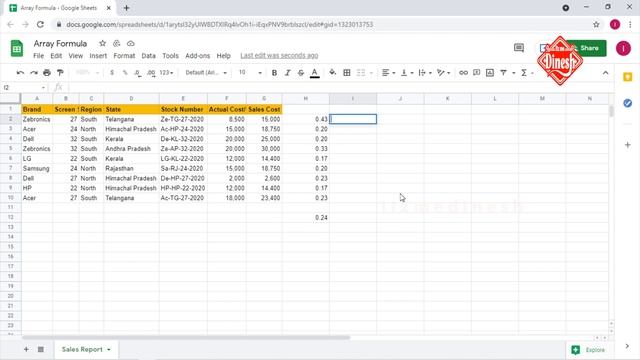
Task: Open the All sheets list icon
Action: click(x=41, y=349)
